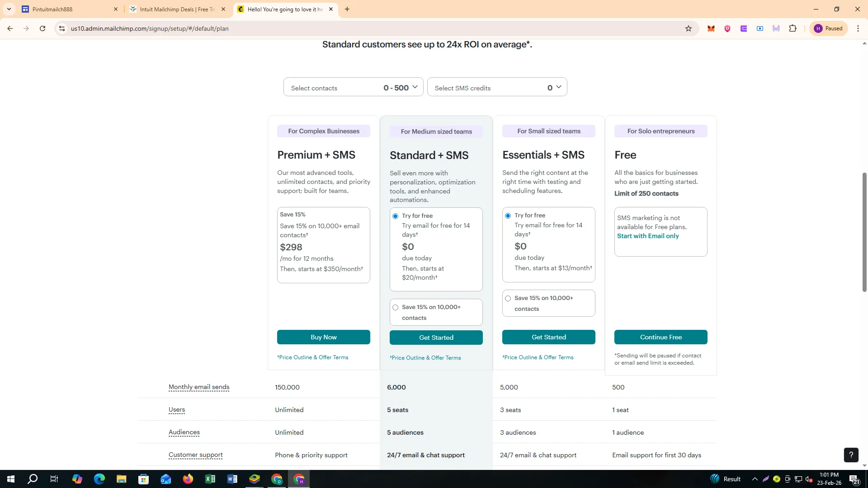Open the red shield extension

point(727,28)
